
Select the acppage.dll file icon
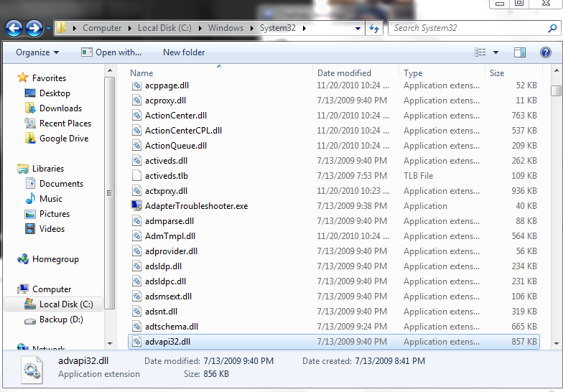tap(136, 85)
